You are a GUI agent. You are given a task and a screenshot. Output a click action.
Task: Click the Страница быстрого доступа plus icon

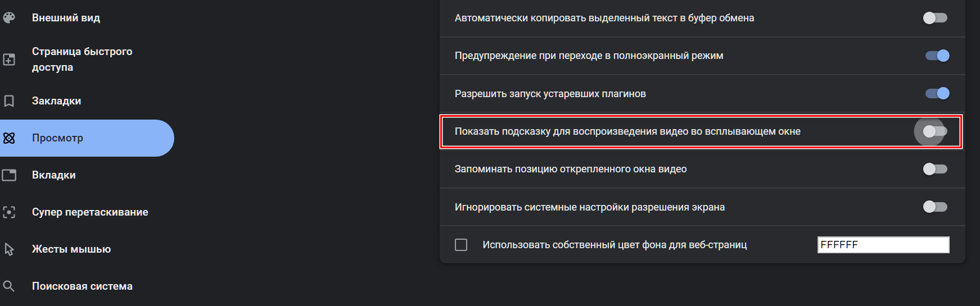pyautogui.click(x=8, y=60)
